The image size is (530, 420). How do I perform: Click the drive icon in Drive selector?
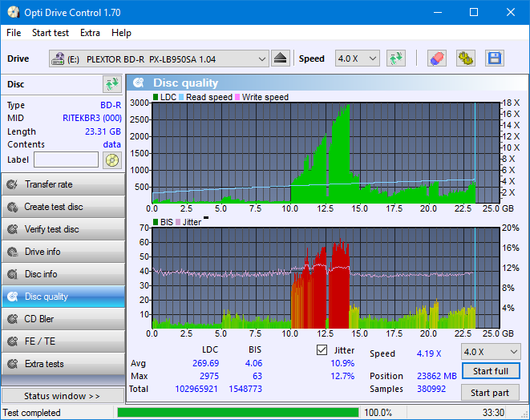point(58,59)
